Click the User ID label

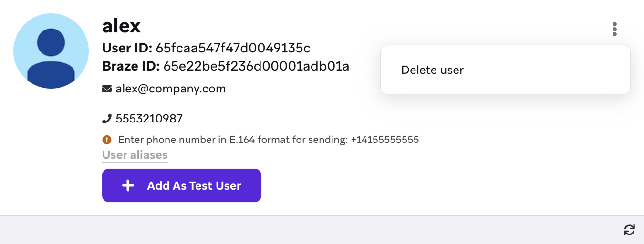coord(127,48)
